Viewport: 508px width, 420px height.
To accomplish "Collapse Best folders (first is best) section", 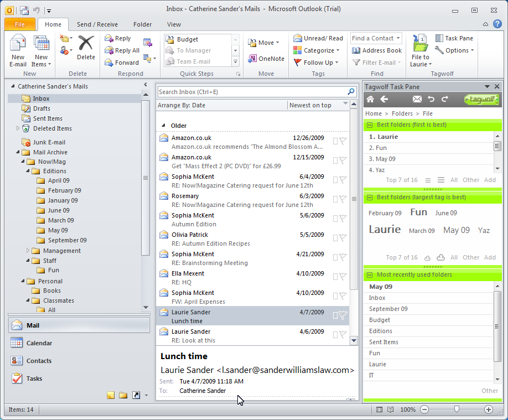I will click(369, 125).
